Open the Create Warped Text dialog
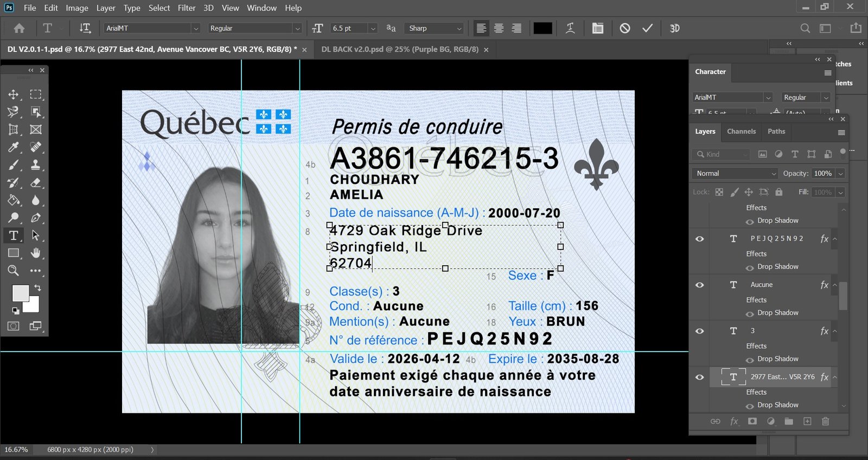This screenshot has width=868, height=460. [570, 28]
